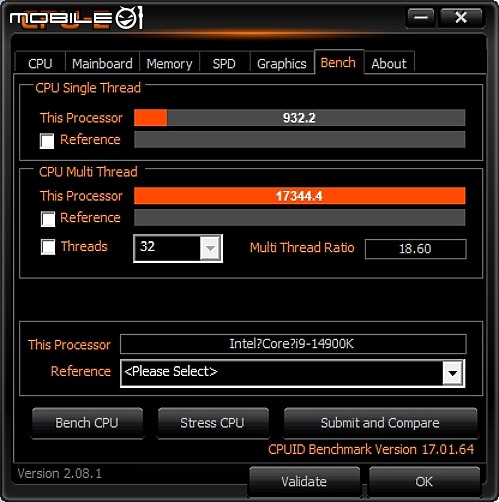
Task: Click the <Please Select> reference text
Action: pos(171,371)
